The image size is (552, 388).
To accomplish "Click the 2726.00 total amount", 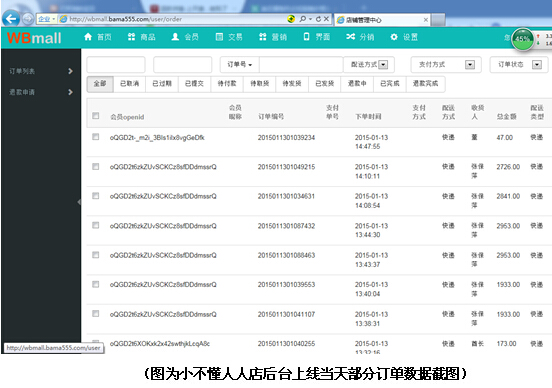I will 508,167.
